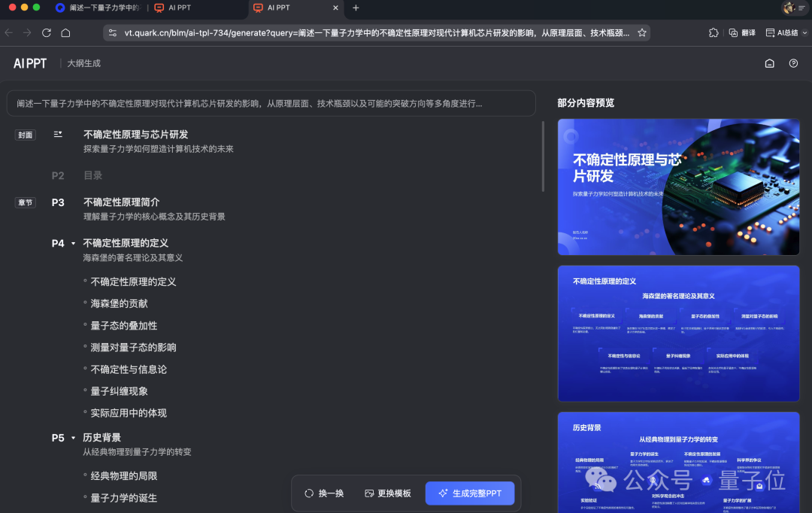Focus the browser address bar URL

pos(377,32)
